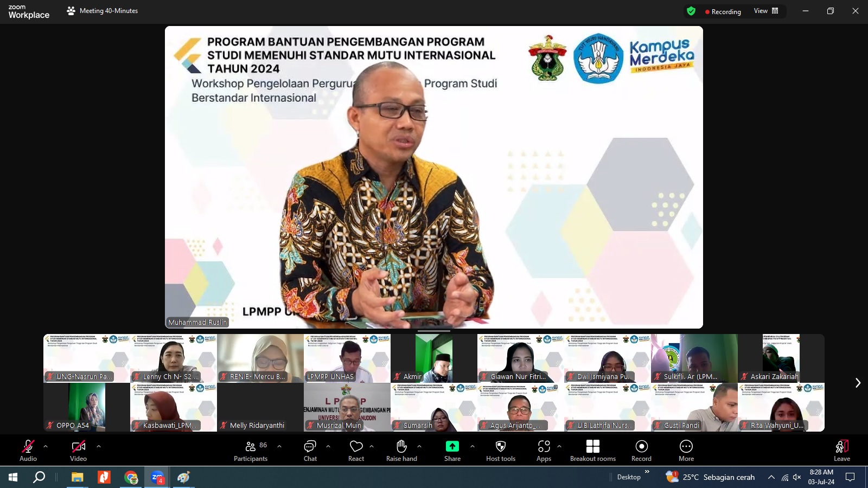Viewport: 868px width, 488px height.
Task: Leave the meeting
Action: [x=841, y=450]
